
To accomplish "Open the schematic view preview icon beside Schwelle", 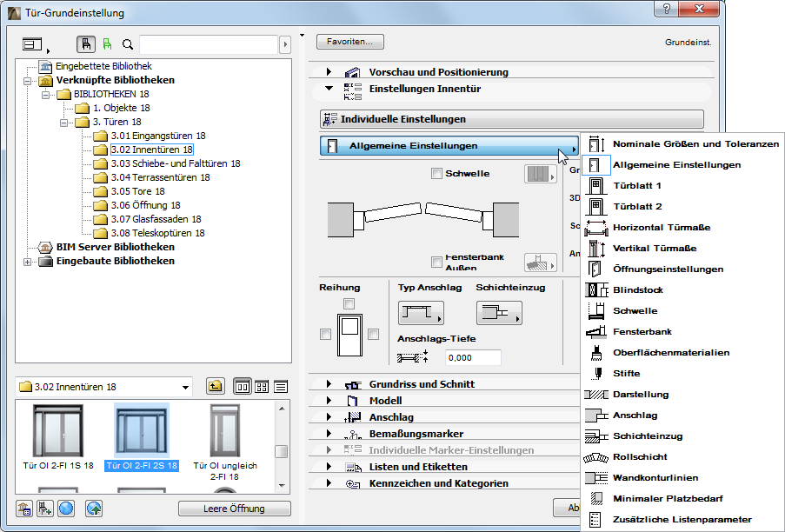I will coord(539,174).
